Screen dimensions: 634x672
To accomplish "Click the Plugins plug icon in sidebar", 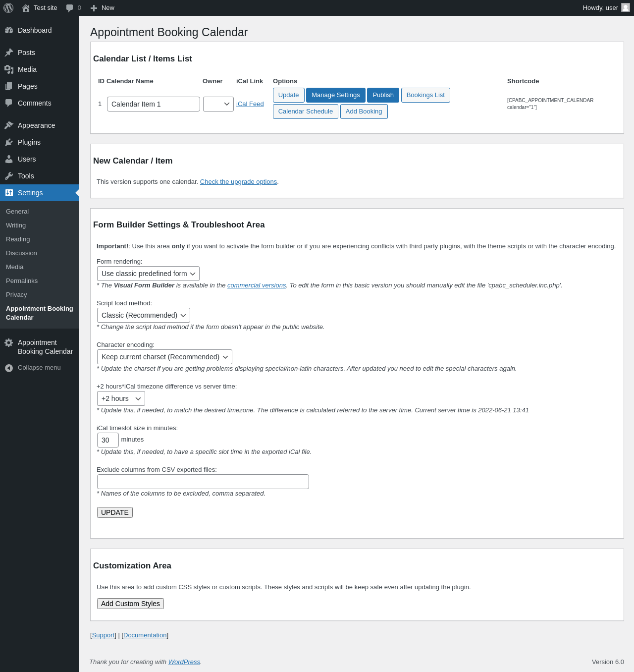I will point(9,142).
